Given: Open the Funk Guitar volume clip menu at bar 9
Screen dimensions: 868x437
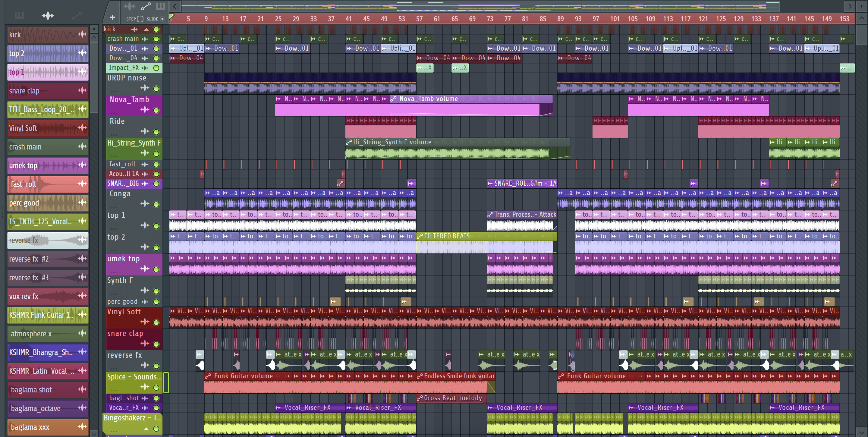Looking at the screenshot, I should coord(208,376).
